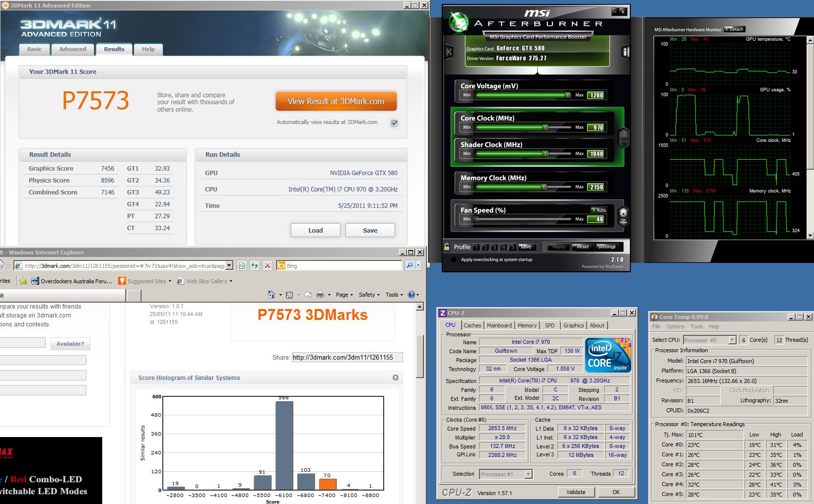Toggle the Link clocks button in Afterburner

(623, 138)
